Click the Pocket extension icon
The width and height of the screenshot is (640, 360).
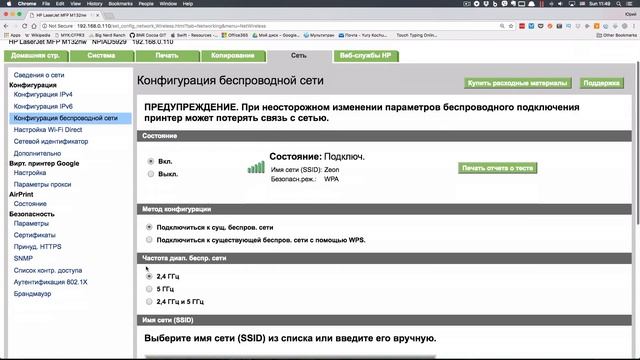(540, 26)
